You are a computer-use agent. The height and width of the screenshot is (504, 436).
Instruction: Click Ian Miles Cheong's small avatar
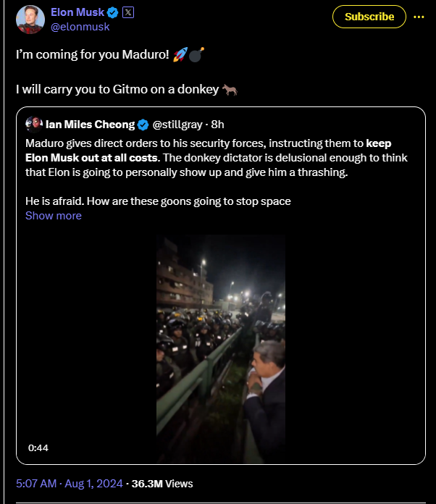point(33,124)
